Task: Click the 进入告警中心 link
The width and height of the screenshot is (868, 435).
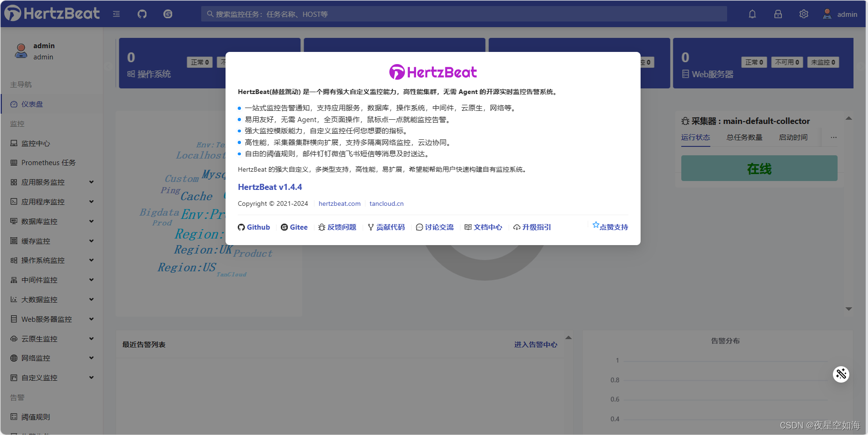Action: pos(535,344)
